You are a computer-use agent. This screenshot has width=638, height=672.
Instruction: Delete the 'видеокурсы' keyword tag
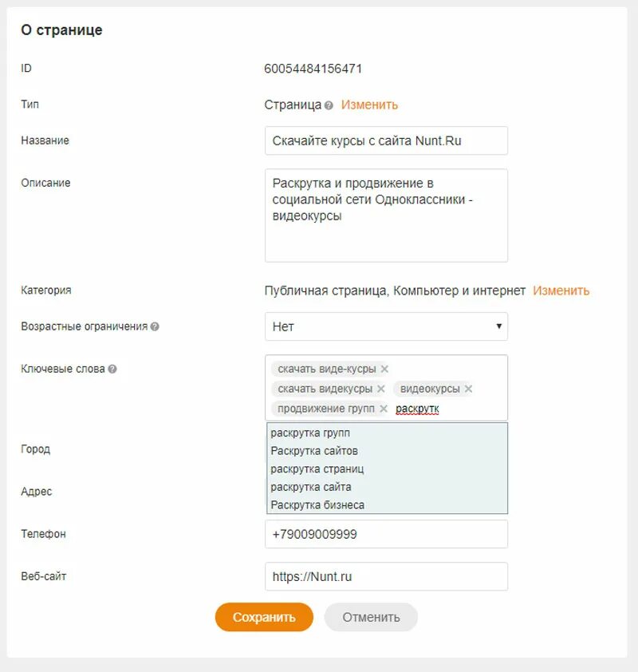(x=468, y=389)
